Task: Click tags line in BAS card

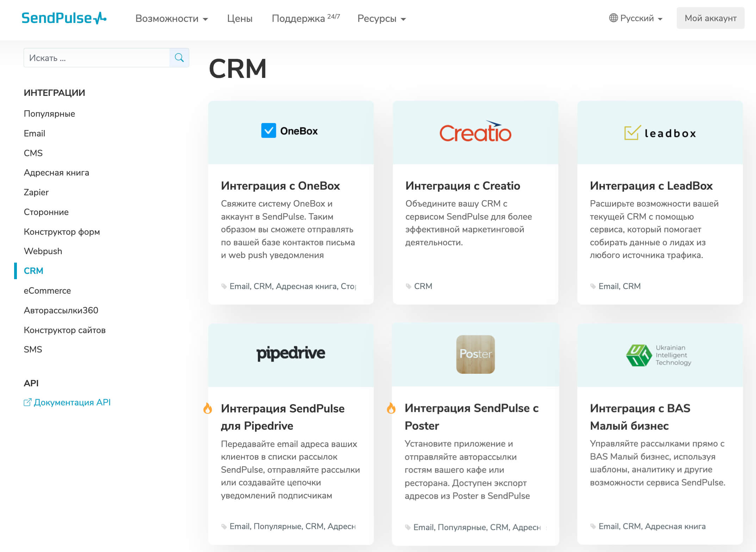Action: click(652, 527)
